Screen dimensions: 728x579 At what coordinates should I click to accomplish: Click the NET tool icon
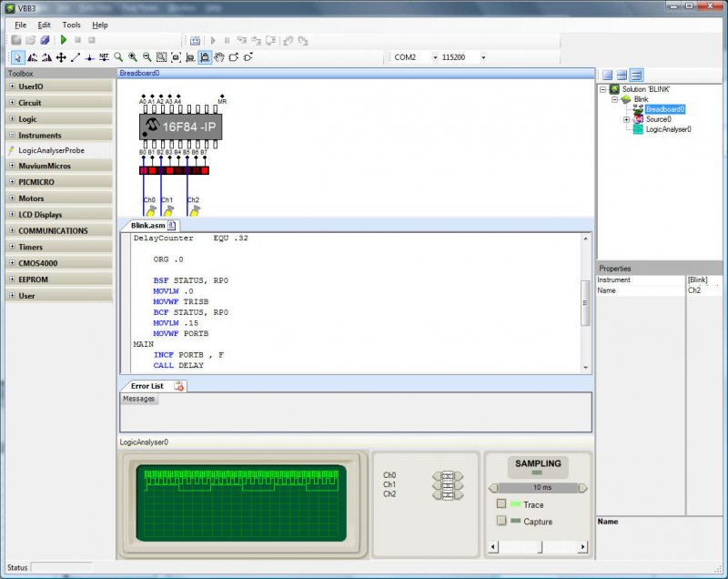104,57
